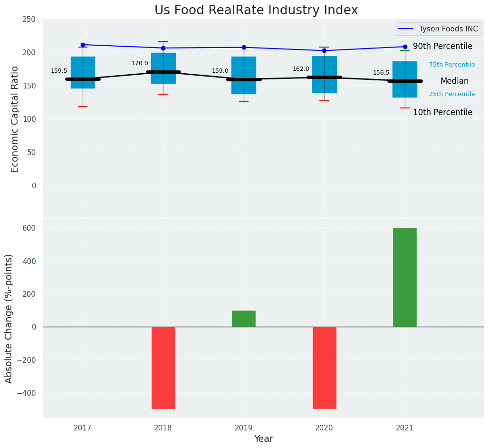
Task: Click the 2017 blue box plot
Action: (83, 68)
